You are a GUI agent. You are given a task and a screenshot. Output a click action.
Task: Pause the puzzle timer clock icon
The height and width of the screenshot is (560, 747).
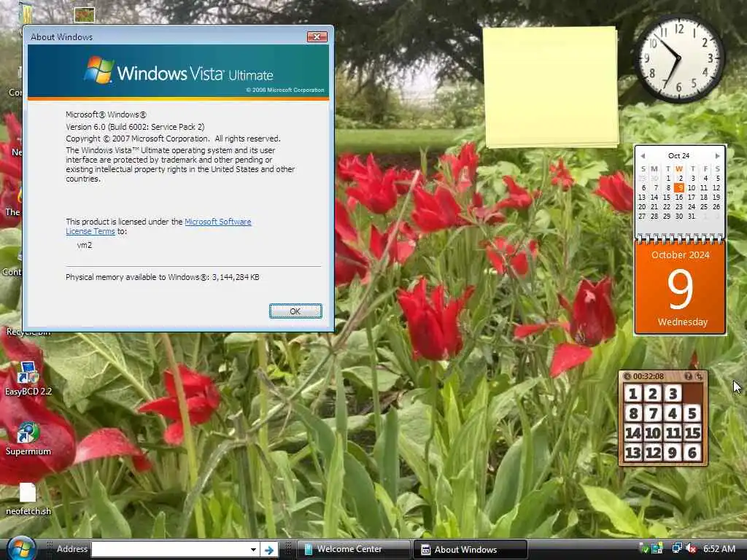tap(627, 376)
